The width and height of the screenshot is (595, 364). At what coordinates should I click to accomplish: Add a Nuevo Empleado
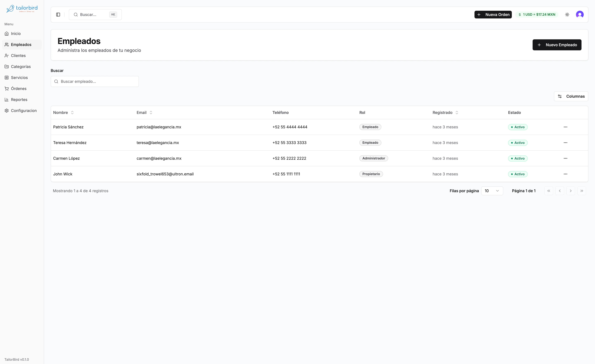(557, 45)
